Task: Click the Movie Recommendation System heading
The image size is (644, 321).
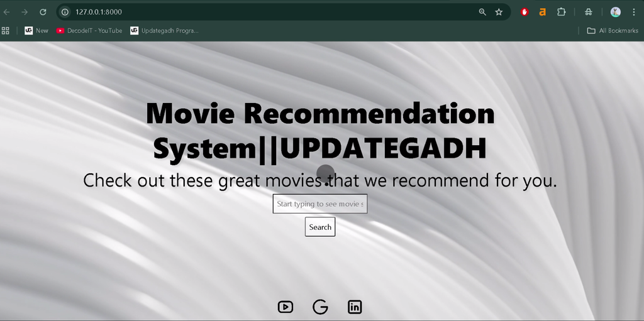Action: 320,131
